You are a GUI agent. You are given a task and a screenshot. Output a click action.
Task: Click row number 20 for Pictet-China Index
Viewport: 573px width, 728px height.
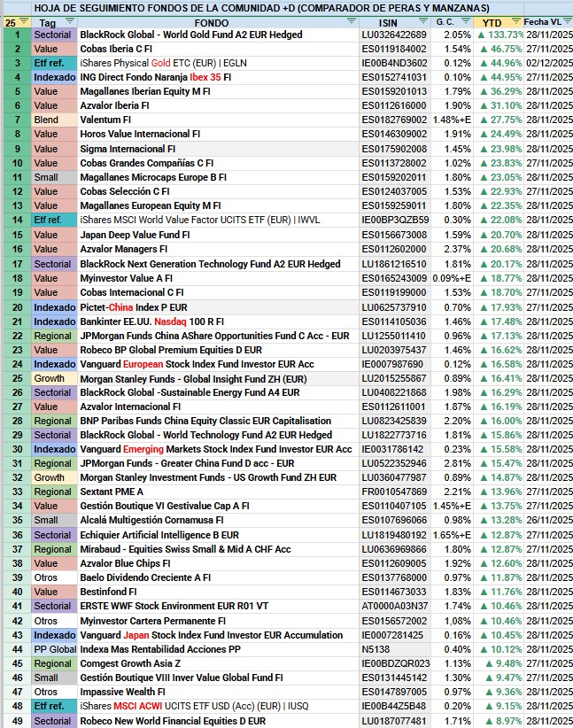pyautogui.click(x=16, y=306)
